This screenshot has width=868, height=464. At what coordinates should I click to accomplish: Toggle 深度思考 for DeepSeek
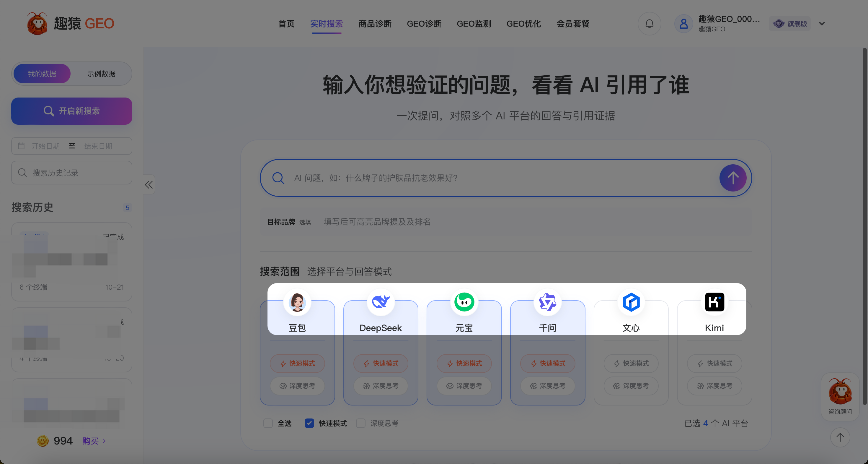coord(381,386)
